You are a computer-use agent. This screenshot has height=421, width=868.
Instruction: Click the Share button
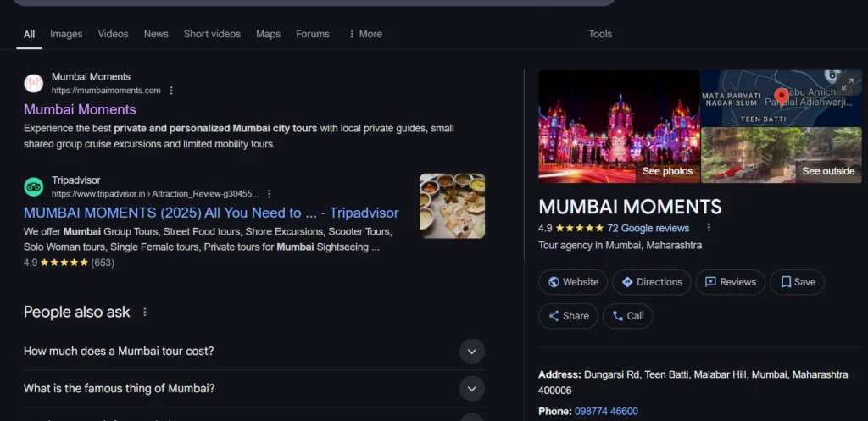click(568, 316)
